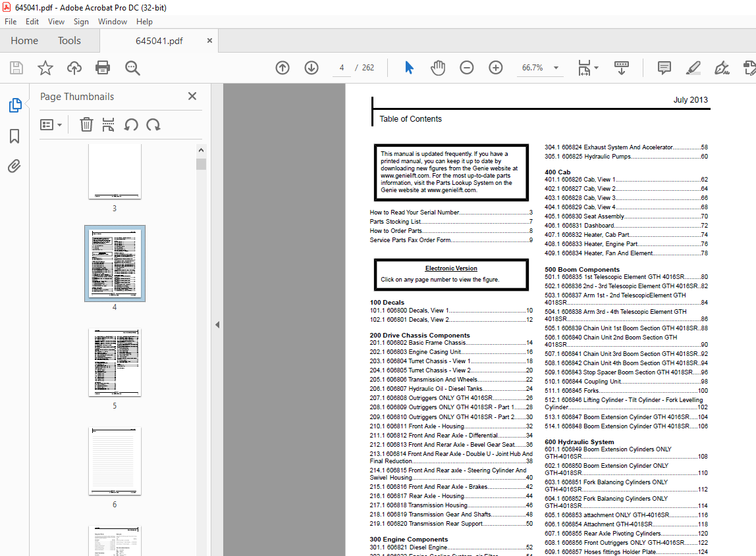
Task: Click 'How to Read Your Serial Number' entry
Action: [x=451, y=213]
